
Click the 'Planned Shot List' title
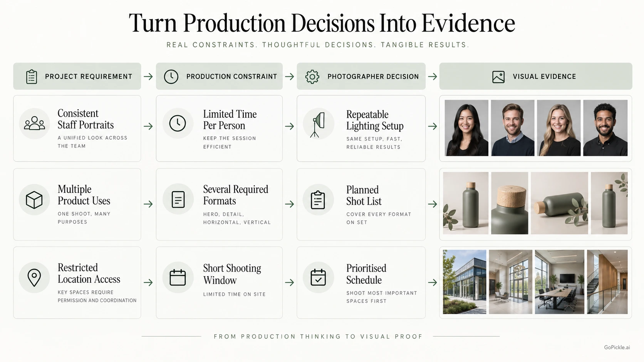click(364, 195)
